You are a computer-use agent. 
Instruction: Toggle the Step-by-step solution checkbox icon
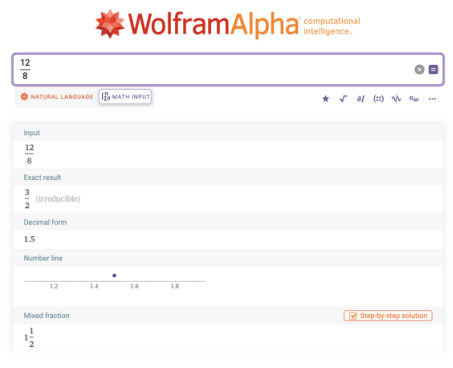(x=353, y=316)
